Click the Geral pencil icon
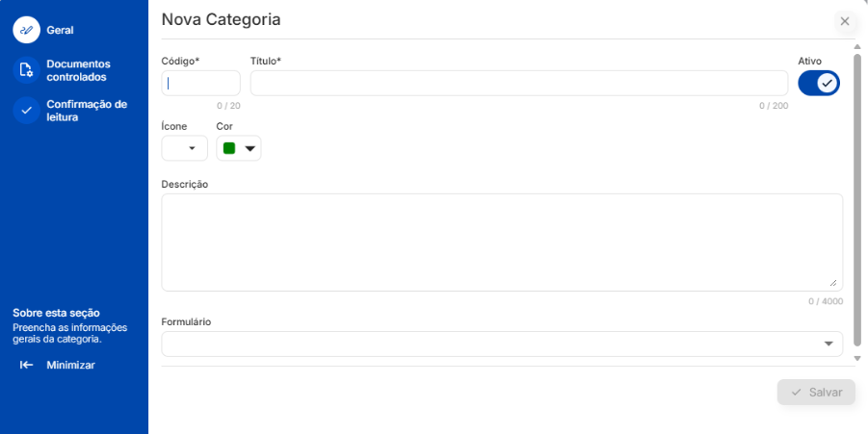Screen dimensions: 868x434 coord(26,30)
